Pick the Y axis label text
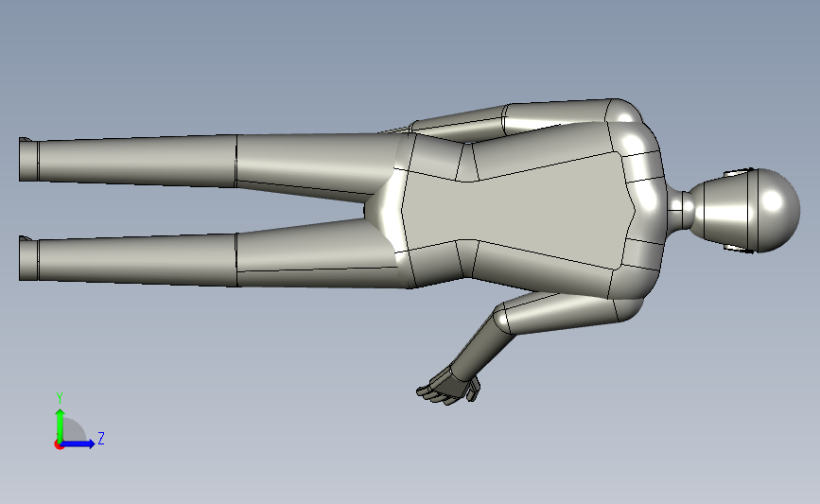 tap(60, 399)
